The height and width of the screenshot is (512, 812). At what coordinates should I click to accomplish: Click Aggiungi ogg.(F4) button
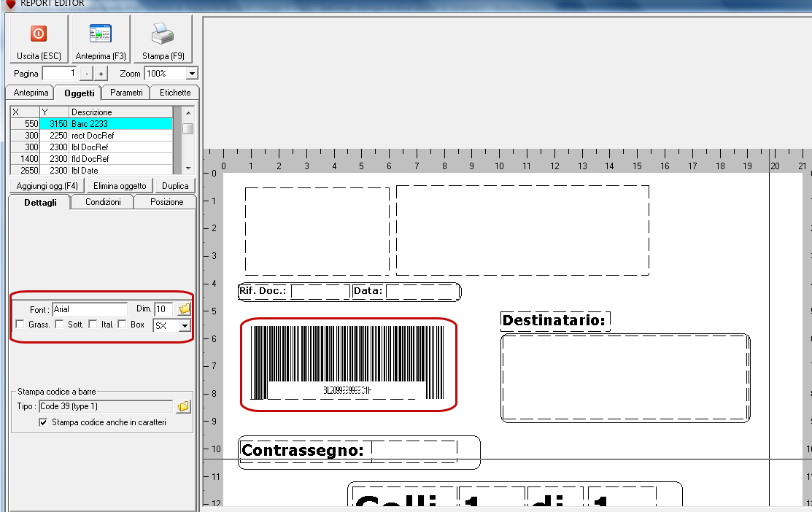[x=47, y=186]
